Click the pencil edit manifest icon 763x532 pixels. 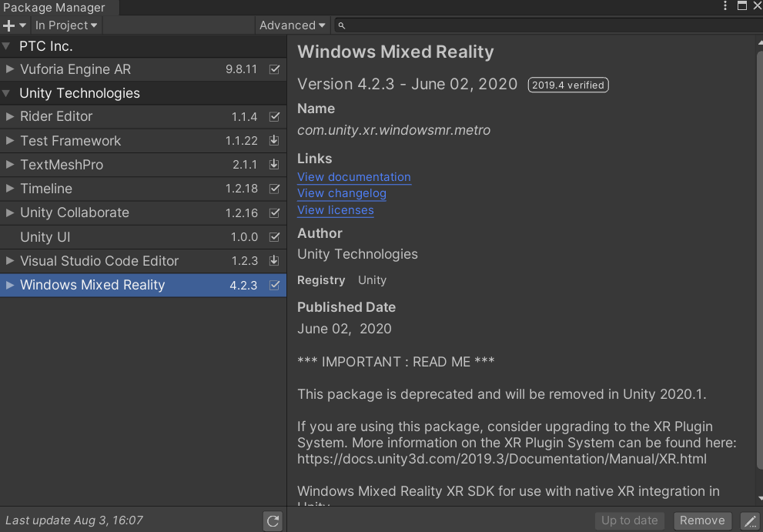click(750, 520)
